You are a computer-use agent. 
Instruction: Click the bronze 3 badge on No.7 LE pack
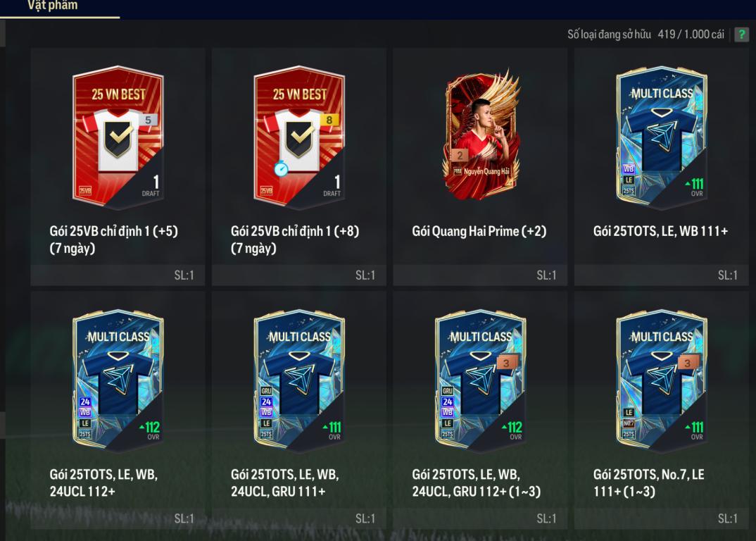(x=688, y=363)
